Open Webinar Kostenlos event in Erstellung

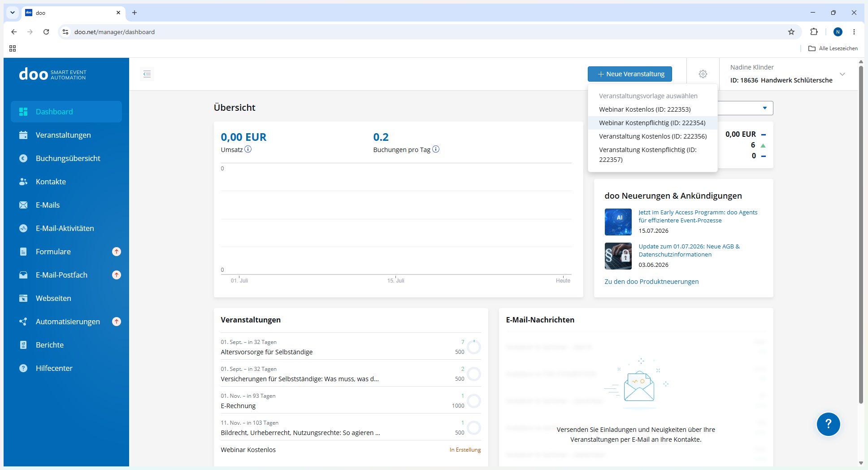[x=351, y=450]
